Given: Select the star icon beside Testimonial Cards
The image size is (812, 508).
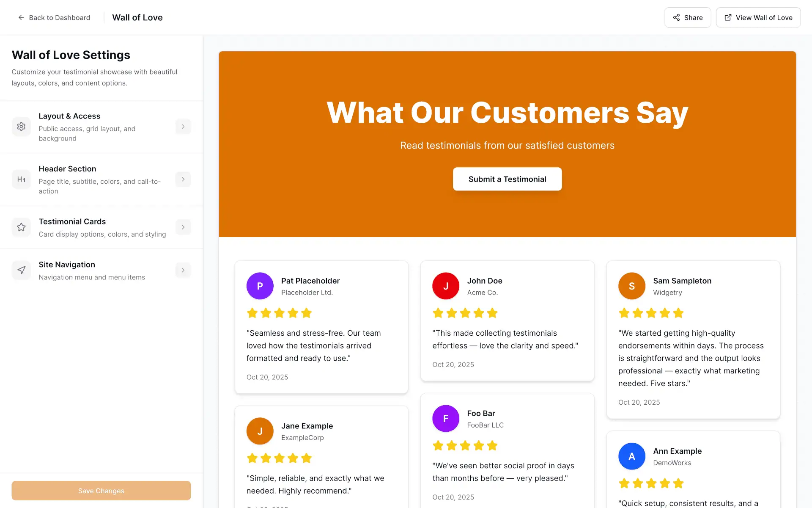Looking at the screenshot, I should 21,227.
